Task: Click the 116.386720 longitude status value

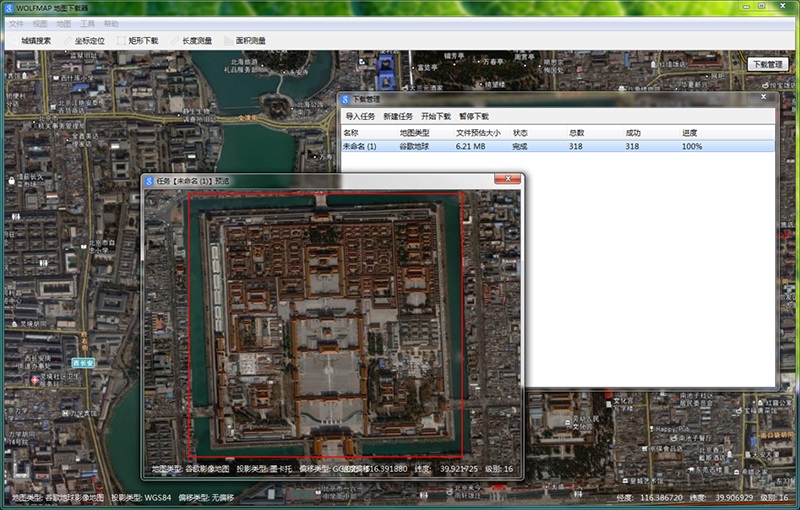Action: click(x=661, y=497)
